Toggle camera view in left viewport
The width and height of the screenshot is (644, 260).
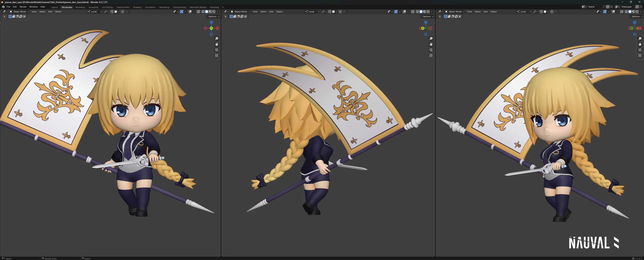216,50
